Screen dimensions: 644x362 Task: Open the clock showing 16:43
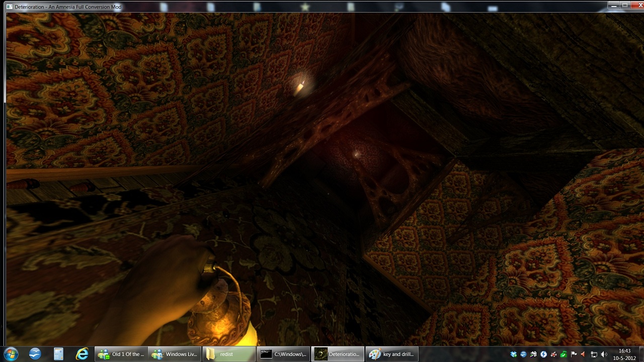click(624, 354)
